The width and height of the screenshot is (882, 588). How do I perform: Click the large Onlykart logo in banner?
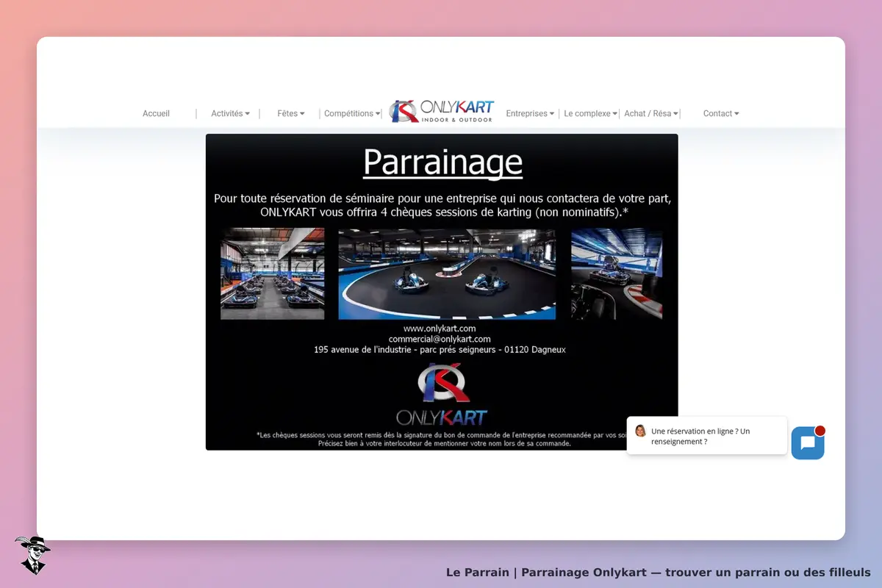click(x=442, y=394)
